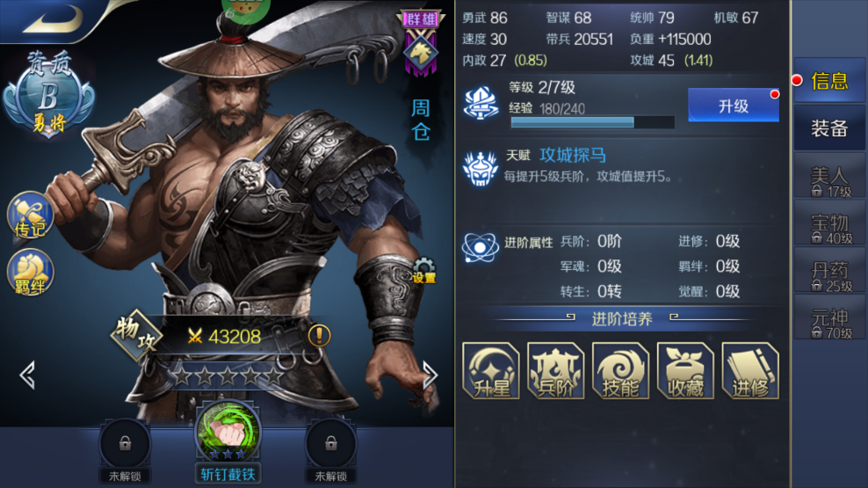The height and width of the screenshot is (488, 868).
Task: Open the 技能 skill icon
Action: (620, 370)
